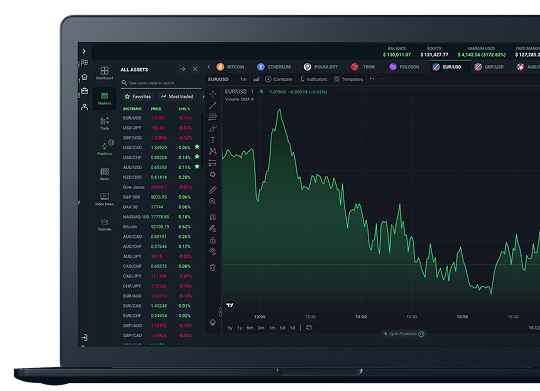Select the Favorites filter
The width and height of the screenshot is (540, 391).
pos(138,96)
